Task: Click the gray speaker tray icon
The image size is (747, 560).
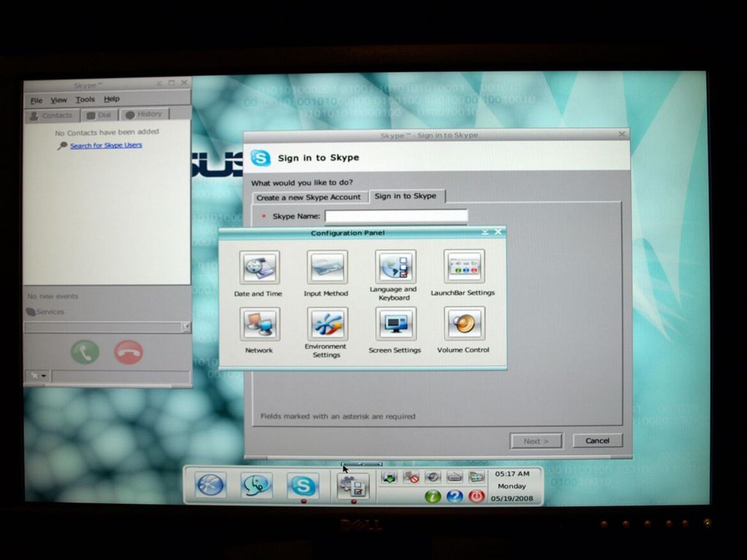Action: [x=433, y=477]
